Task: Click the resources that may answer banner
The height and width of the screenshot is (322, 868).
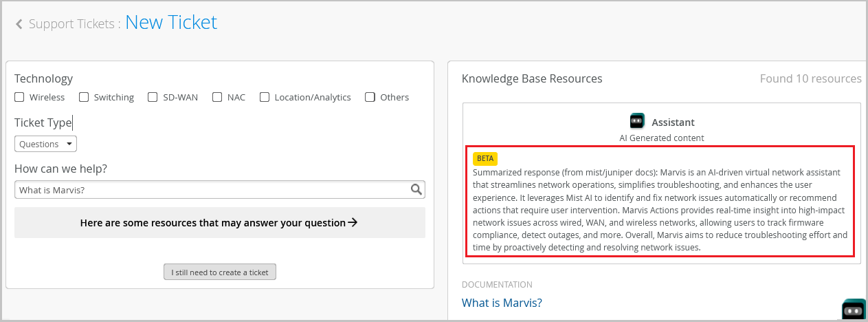Action: coord(219,222)
